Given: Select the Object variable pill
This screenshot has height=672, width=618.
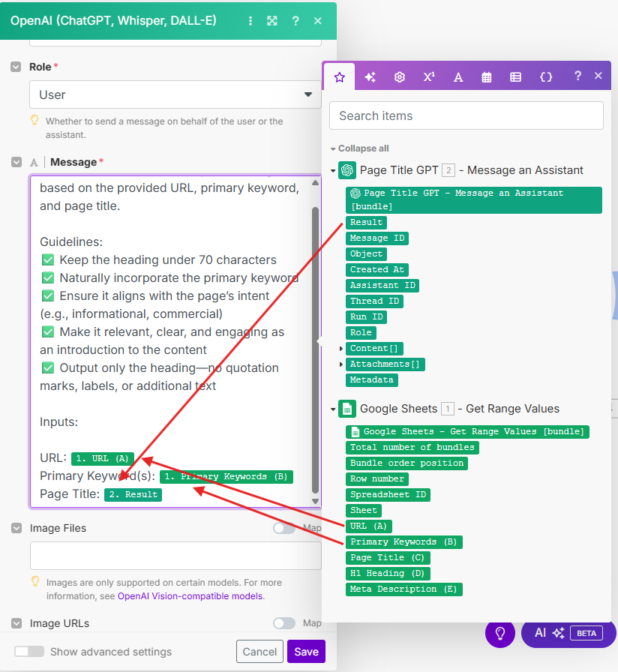Looking at the screenshot, I should pos(366,254).
